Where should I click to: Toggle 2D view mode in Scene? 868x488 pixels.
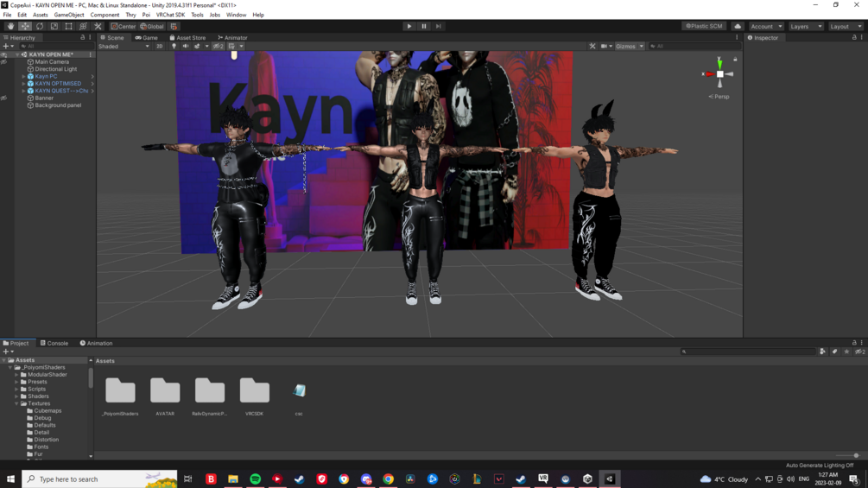[x=160, y=47]
